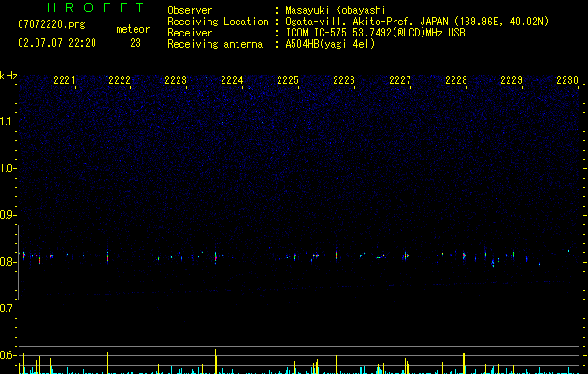
Task: Click the 0.9 frequency axis label
Action: pyautogui.click(x=7, y=215)
